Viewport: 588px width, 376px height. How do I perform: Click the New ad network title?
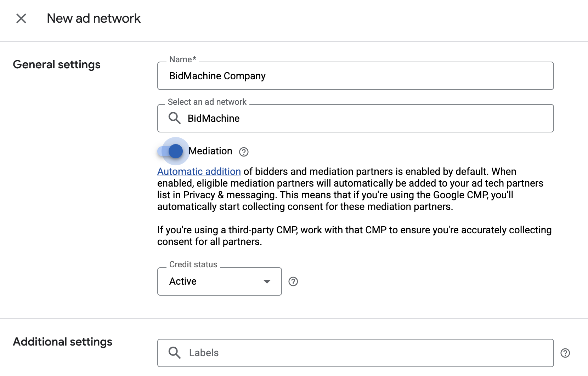point(94,18)
